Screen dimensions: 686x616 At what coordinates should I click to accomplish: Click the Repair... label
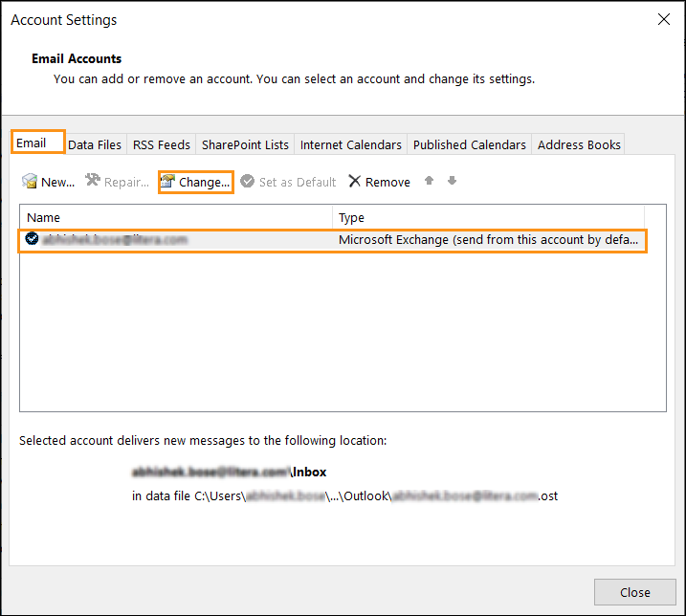point(126,182)
